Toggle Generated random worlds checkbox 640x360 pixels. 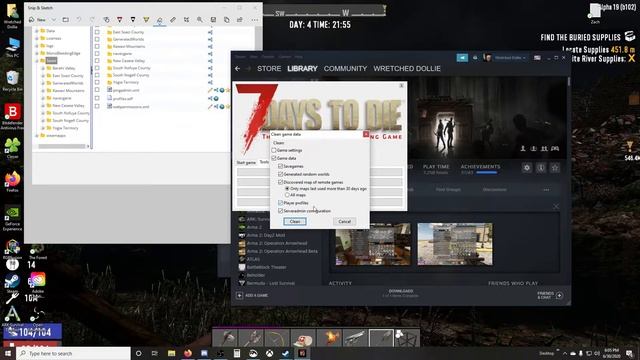(280, 174)
